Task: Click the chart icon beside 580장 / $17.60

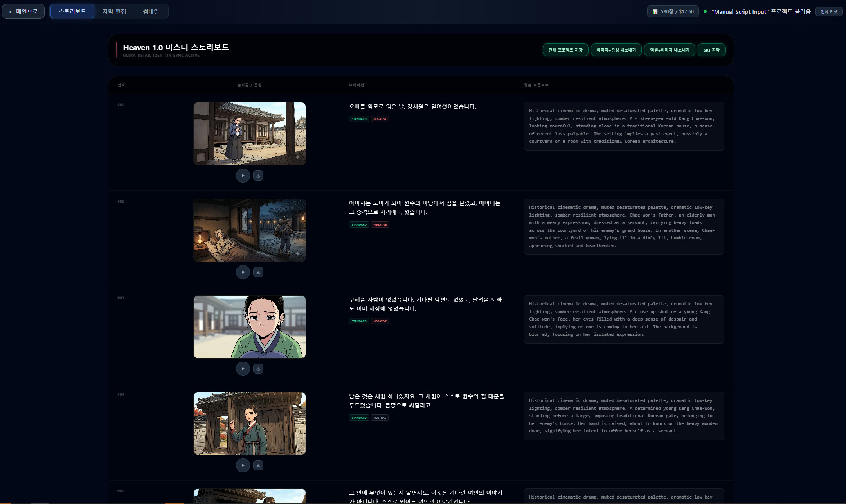Action: [655, 12]
